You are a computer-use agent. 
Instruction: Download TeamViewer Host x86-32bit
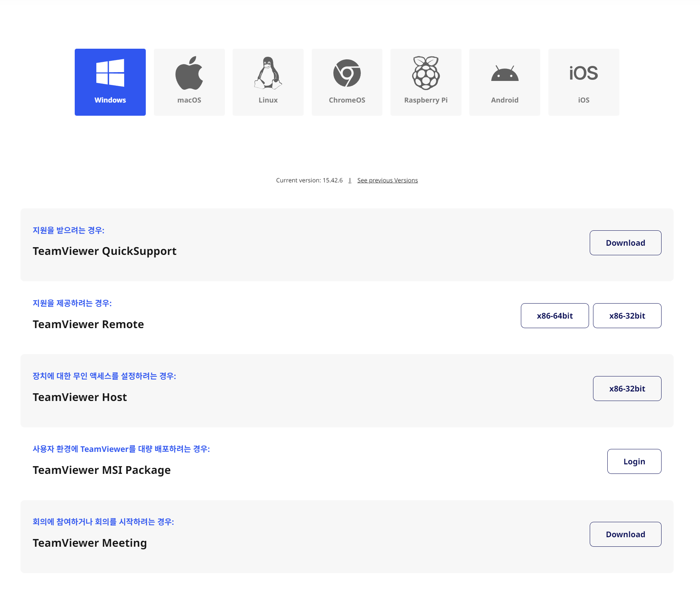627,389
